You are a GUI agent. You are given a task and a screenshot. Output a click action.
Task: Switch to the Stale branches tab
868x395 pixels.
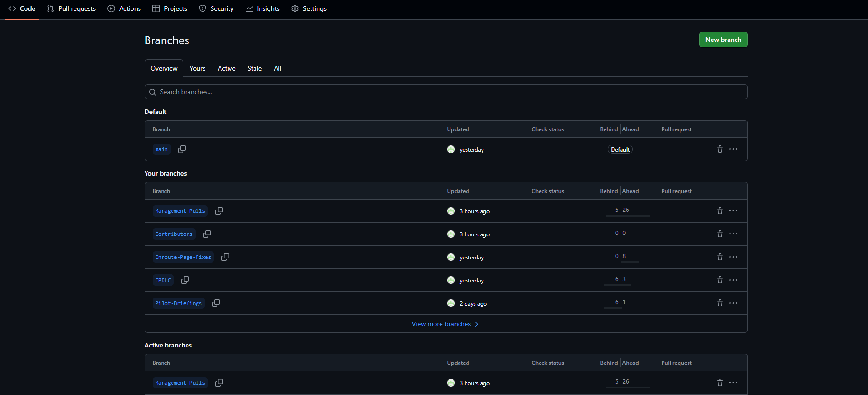pos(254,68)
